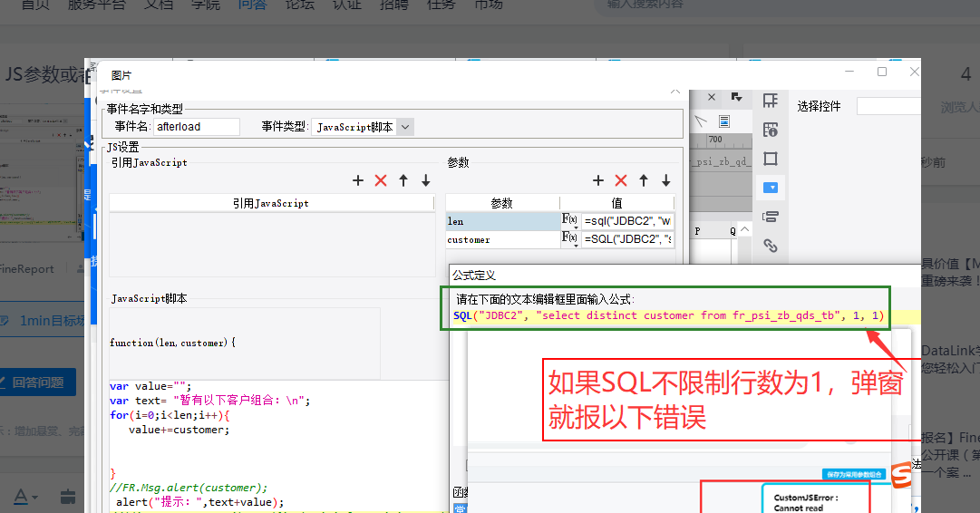Add a new parameter with plus icon

point(598,180)
